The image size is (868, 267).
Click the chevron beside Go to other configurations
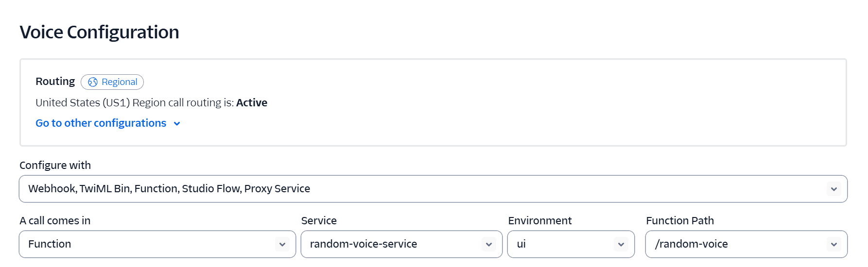[x=177, y=124]
